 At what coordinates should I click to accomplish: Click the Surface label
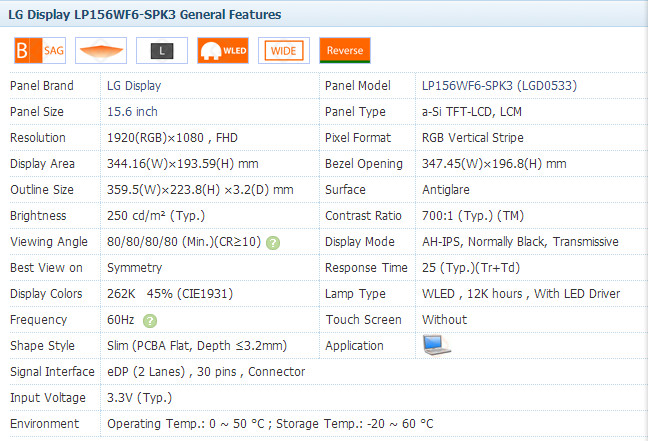click(x=345, y=190)
